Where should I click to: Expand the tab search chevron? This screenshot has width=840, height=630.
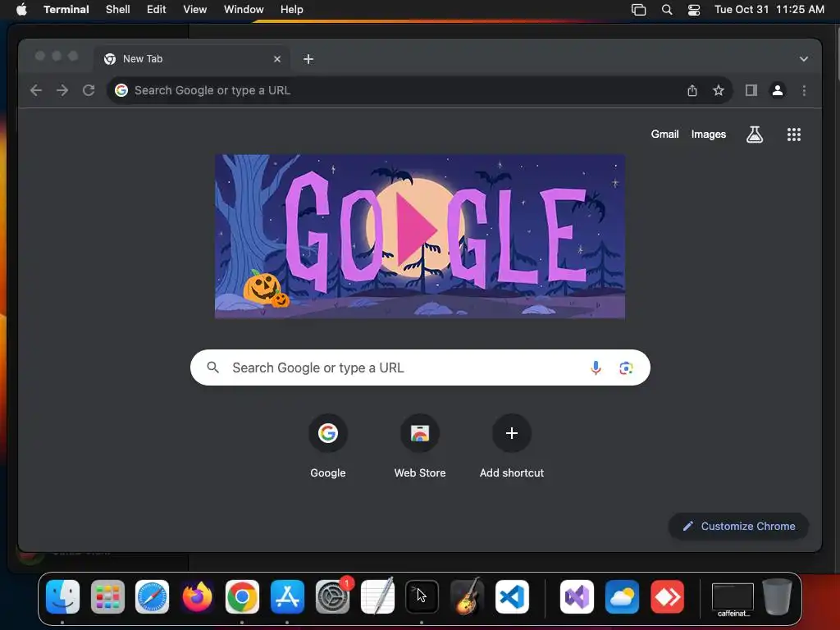(804, 59)
